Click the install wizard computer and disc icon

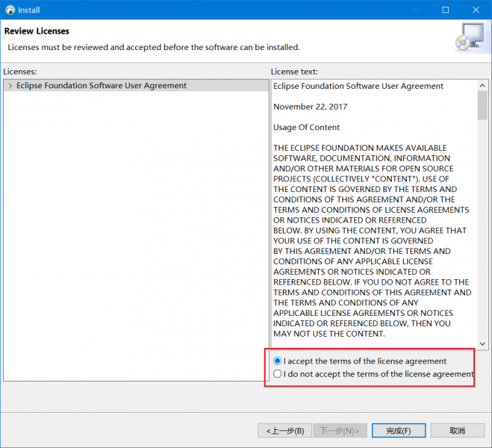point(470,37)
